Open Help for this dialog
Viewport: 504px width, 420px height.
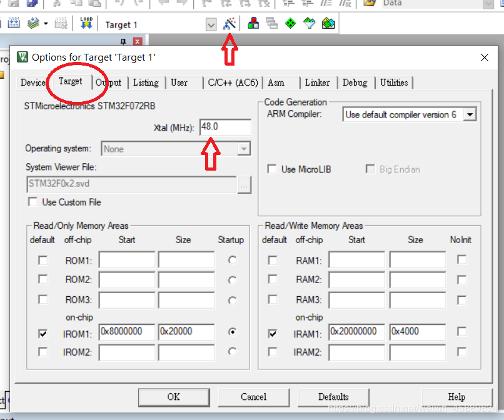click(456, 397)
